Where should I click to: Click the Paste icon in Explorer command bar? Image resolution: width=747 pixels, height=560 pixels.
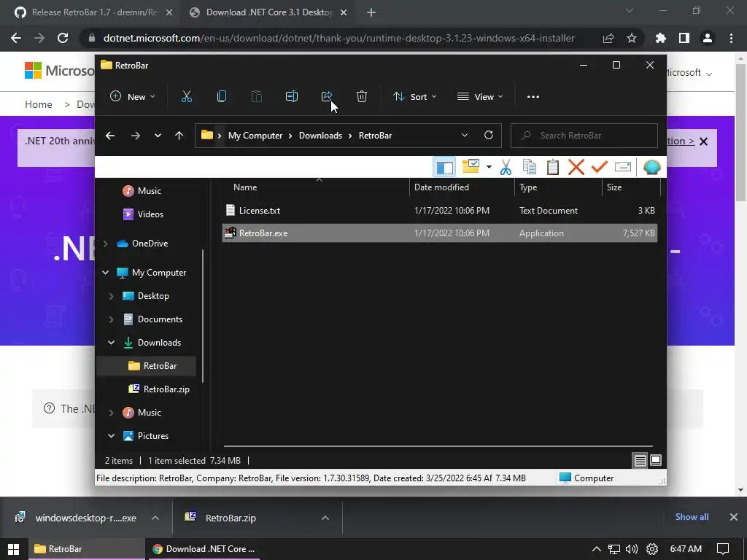pos(256,97)
